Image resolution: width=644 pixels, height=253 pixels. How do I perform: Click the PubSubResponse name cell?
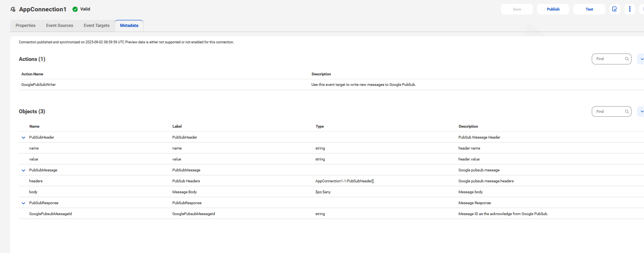point(44,203)
